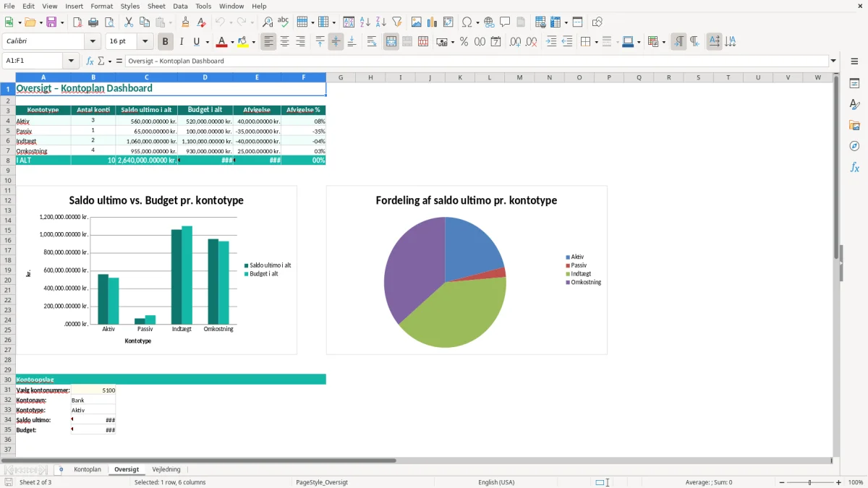Apply the yellow background highlight color
The width and height of the screenshot is (868, 488).
[244, 42]
